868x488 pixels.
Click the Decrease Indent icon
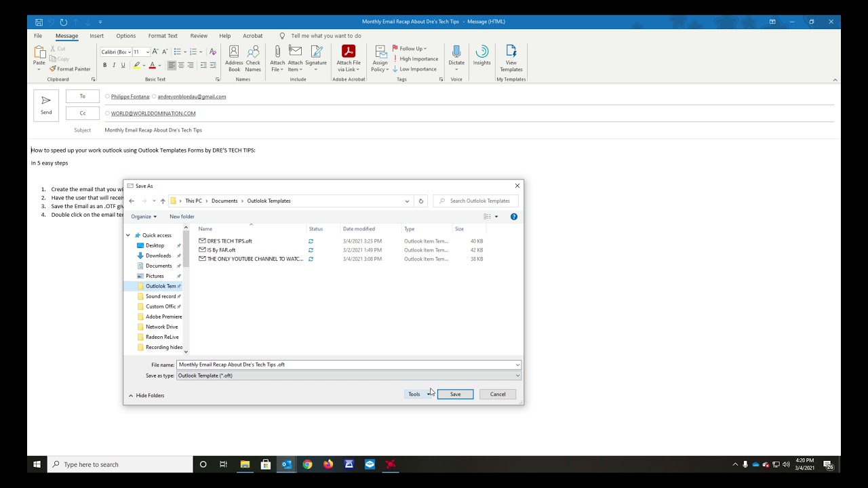203,65
